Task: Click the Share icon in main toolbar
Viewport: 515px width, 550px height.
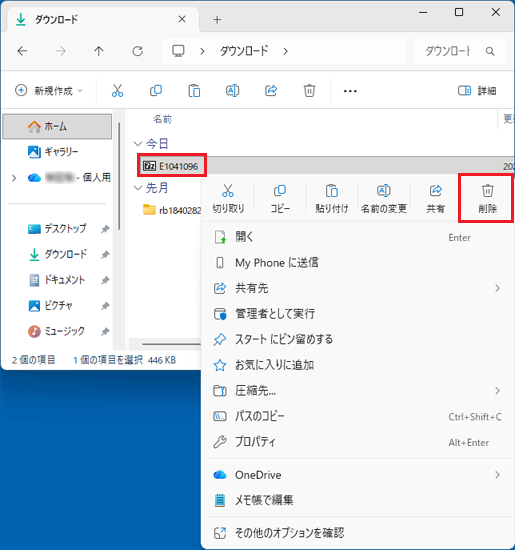Action: [271, 91]
